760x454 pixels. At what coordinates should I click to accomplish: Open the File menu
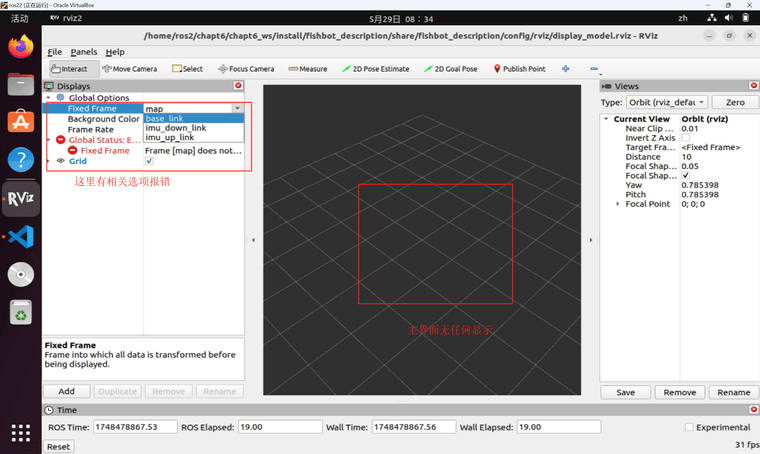pos(54,52)
